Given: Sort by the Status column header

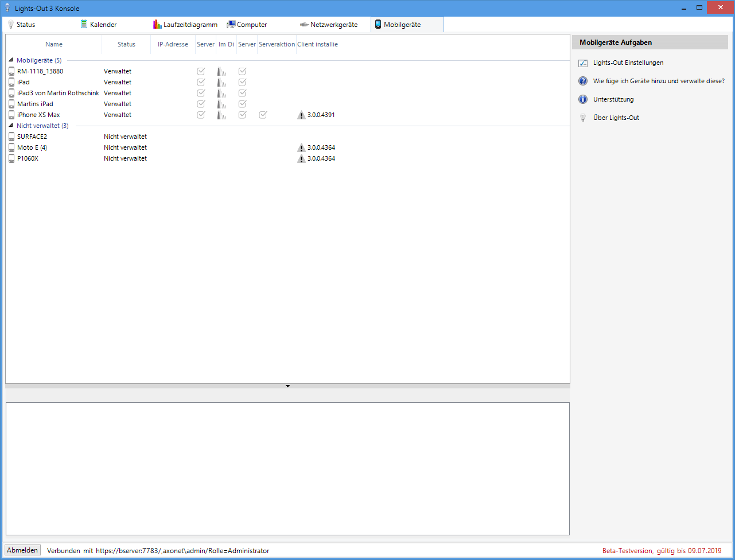Looking at the screenshot, I should [x=126, y=44].
